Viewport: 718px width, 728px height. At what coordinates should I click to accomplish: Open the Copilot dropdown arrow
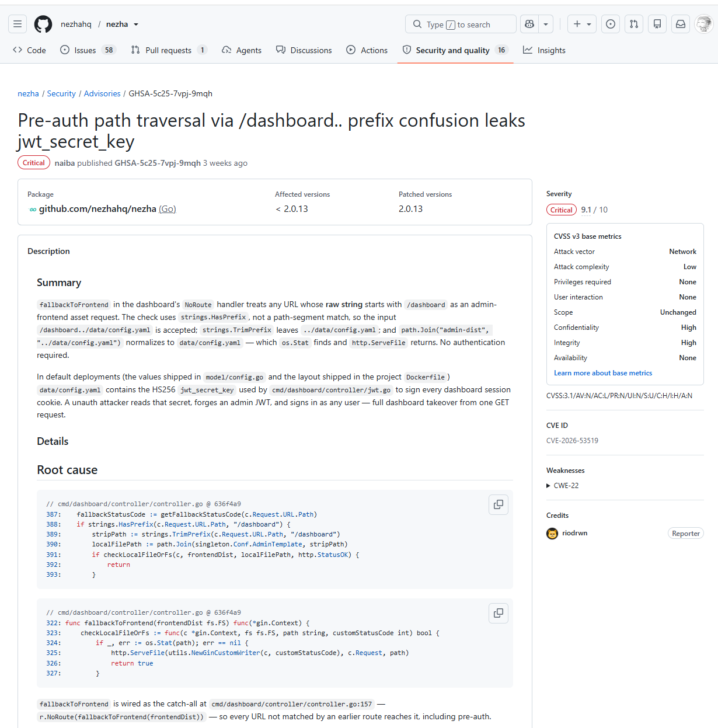(546, 24)
